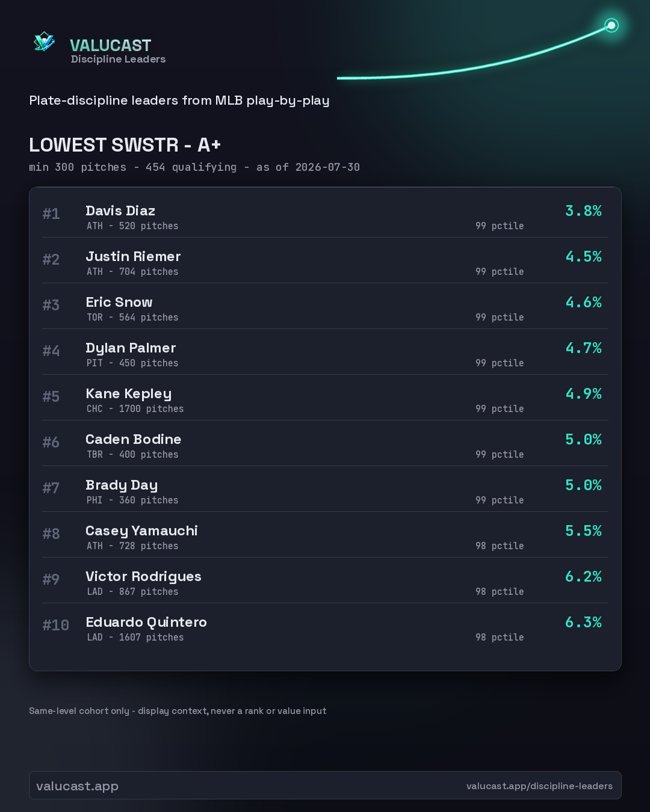Viewport: 650px width, 812px height.
Task: Click Kane Kepley's 1700 pitches line
Action: 135,408
